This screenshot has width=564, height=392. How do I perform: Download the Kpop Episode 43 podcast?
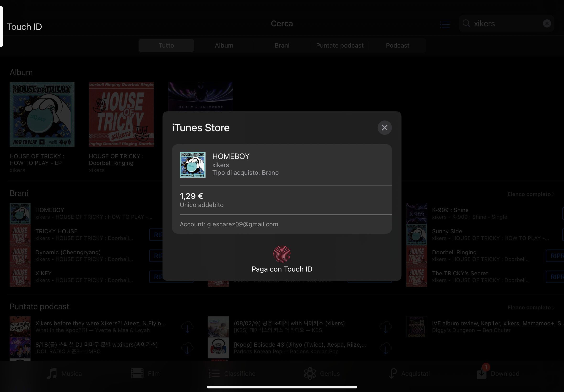point(385,348)
